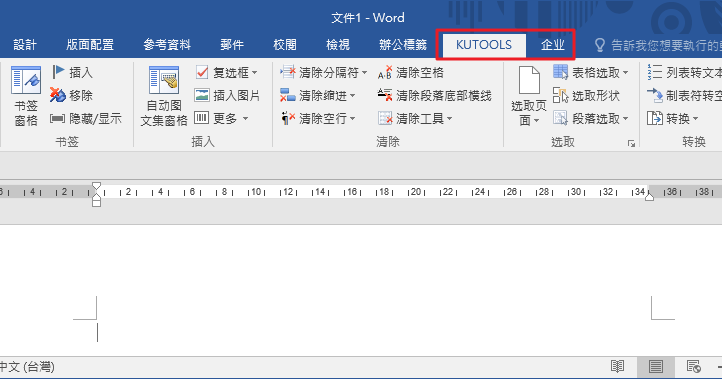Click the Tell Me lightbulb search box

click(658, 45)
